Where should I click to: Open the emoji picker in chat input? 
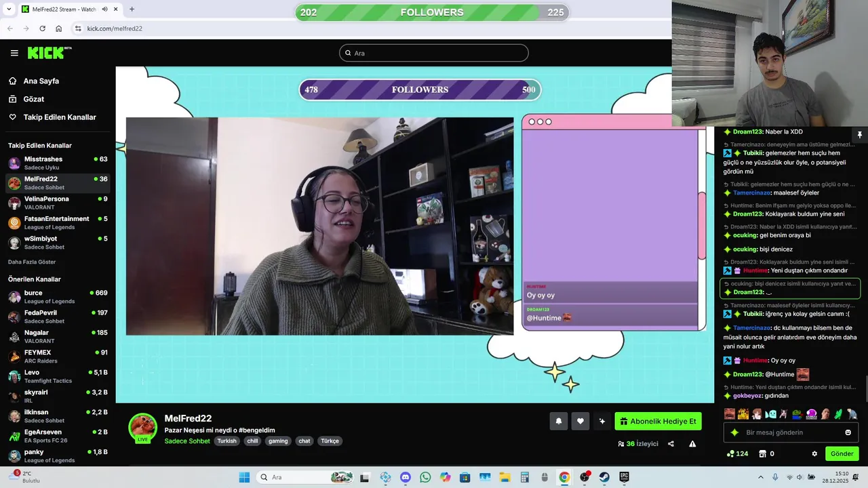[x=848, y=432]
